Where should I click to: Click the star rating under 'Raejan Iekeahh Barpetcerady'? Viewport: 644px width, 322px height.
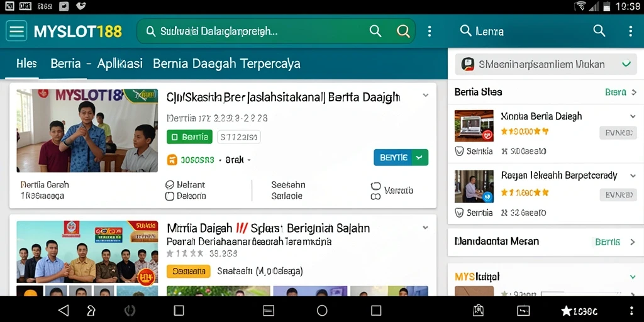click(525, 192)
